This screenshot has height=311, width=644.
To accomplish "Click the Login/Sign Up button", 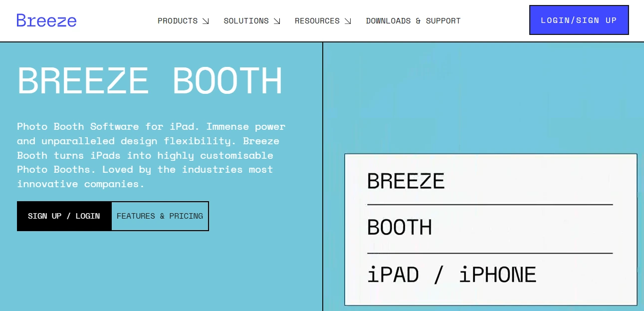I will click(579, 20).
